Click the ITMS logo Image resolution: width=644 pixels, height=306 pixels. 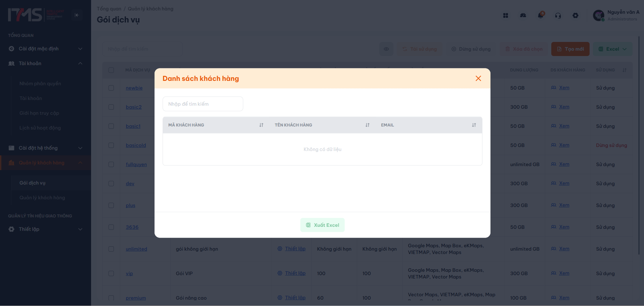coord(36,15)
